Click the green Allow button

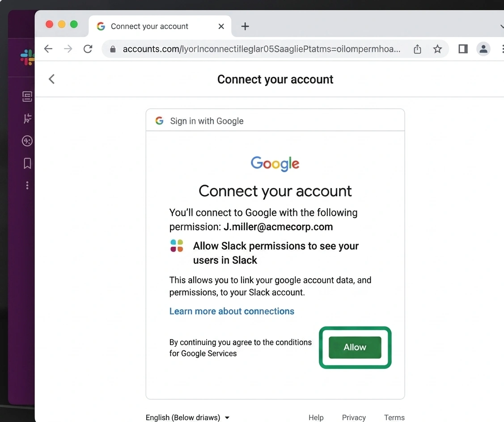(x=355, y=347)
